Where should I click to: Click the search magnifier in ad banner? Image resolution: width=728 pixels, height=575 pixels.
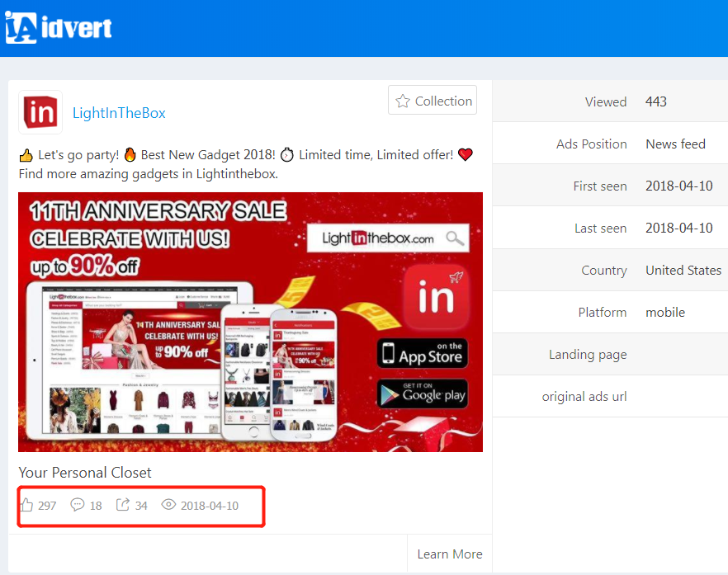(454, 238)
